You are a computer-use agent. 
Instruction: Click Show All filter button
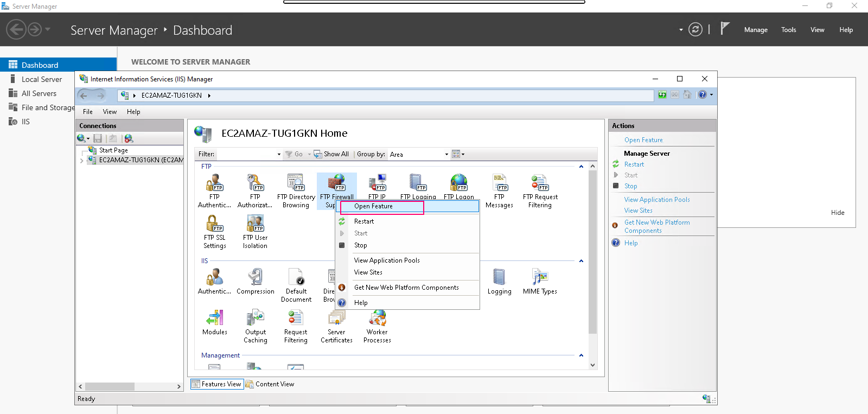pyautogui.click(x=331, y=154)
